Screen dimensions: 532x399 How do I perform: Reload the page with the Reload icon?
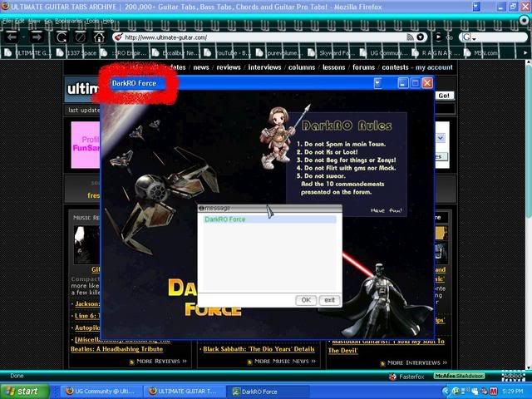[x=62, y=37]
